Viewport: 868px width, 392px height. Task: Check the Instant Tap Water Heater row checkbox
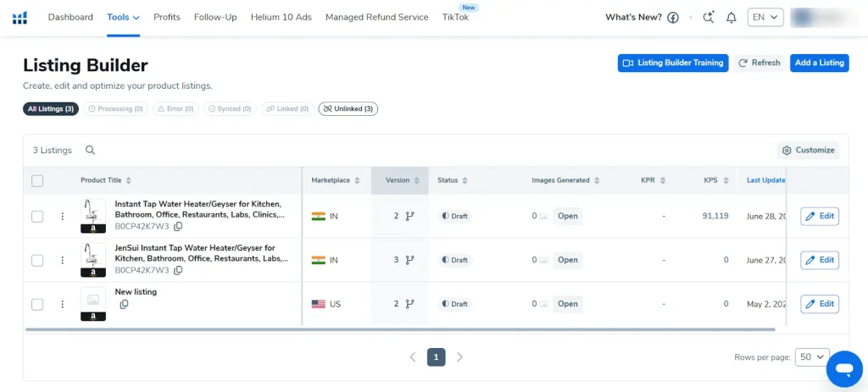coord(37,216)
